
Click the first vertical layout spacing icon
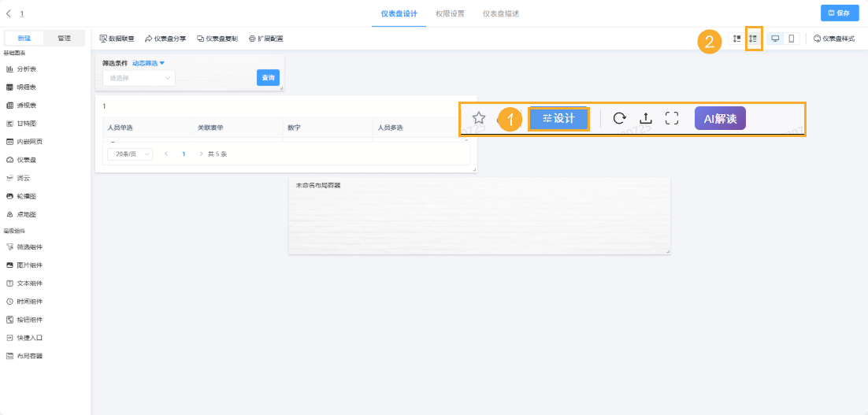coord(736,39)
